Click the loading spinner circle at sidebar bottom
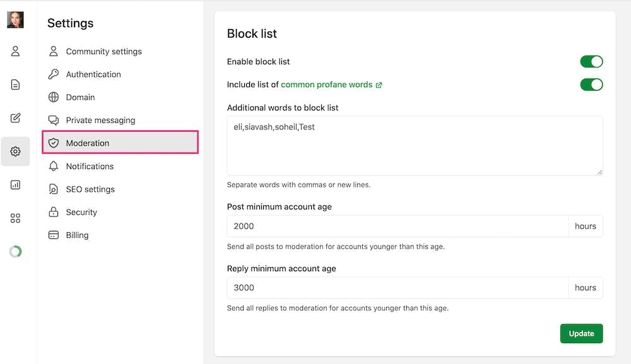Viewport: 631px width, 364px height. 15,251
